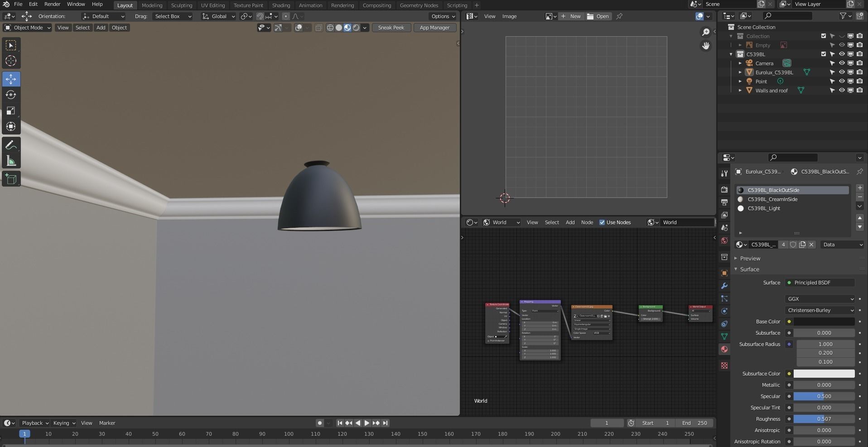Select the Annotate tool
Screen dimensions: 868x447
click(11, 145)
